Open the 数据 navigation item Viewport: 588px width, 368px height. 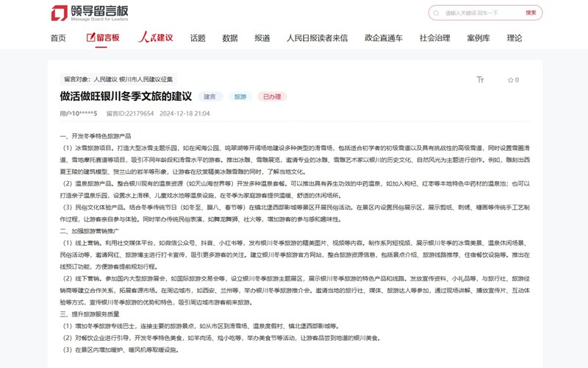(x=230, y=38)
